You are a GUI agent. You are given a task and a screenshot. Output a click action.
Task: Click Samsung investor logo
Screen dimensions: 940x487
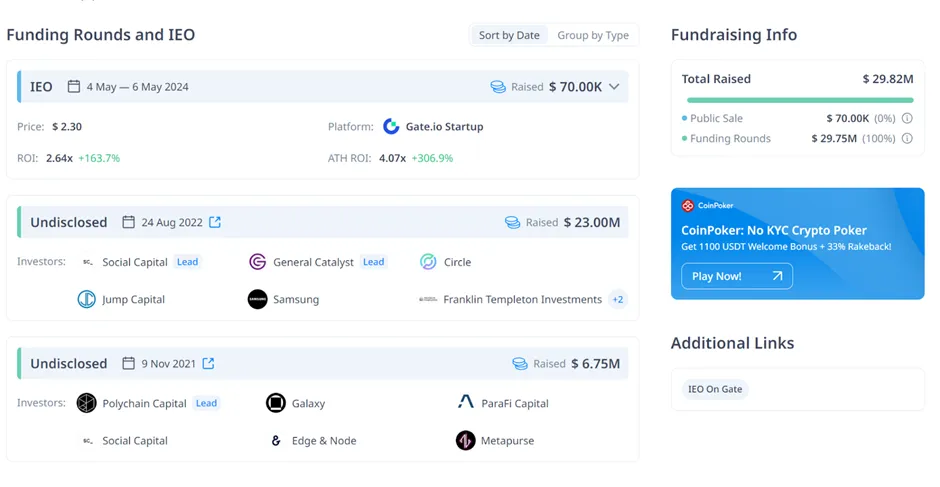click(257, 299)
